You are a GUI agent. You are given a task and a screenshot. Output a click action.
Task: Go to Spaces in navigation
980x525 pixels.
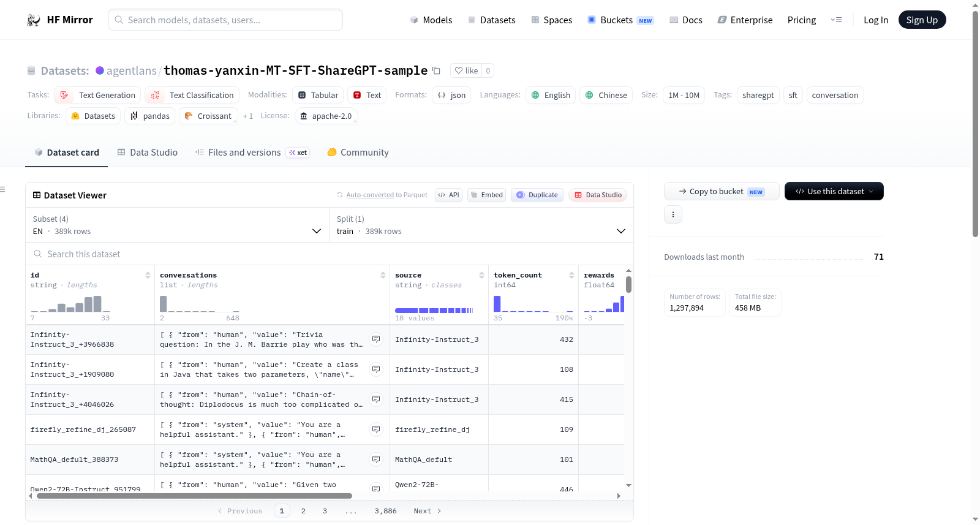coord(551,20)
